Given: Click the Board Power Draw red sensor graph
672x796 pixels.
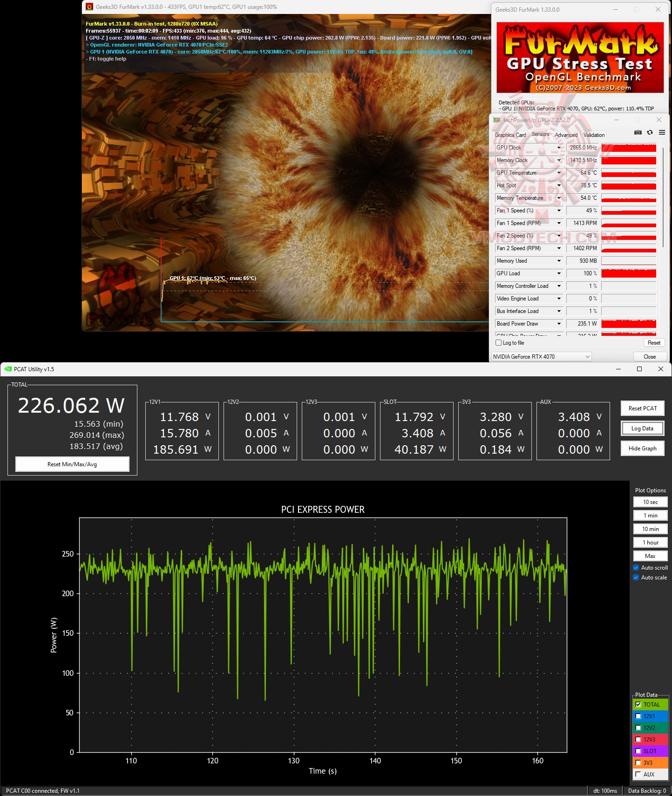Looking at the screenshot, I should point(629,324).
